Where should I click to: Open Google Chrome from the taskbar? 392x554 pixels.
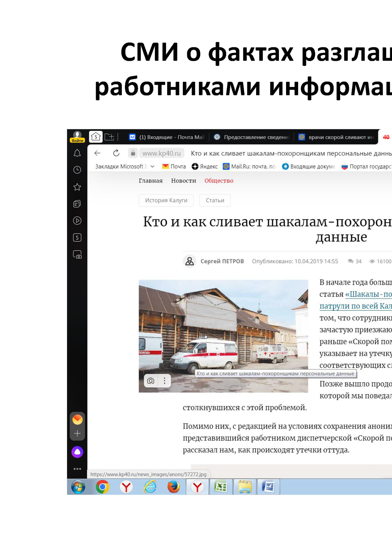(102, 487)
